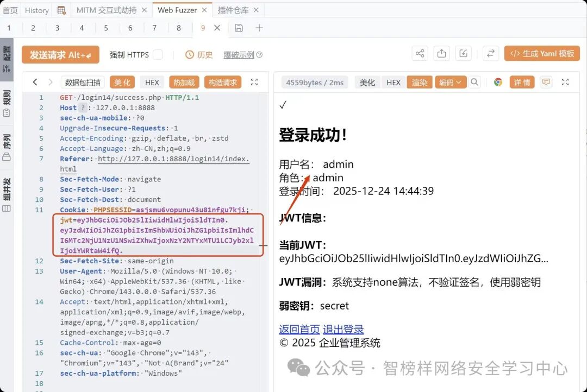Switch to the Web Fuzzer tab
Viewport: 587px width, 392px height.
tap(177, 10)
